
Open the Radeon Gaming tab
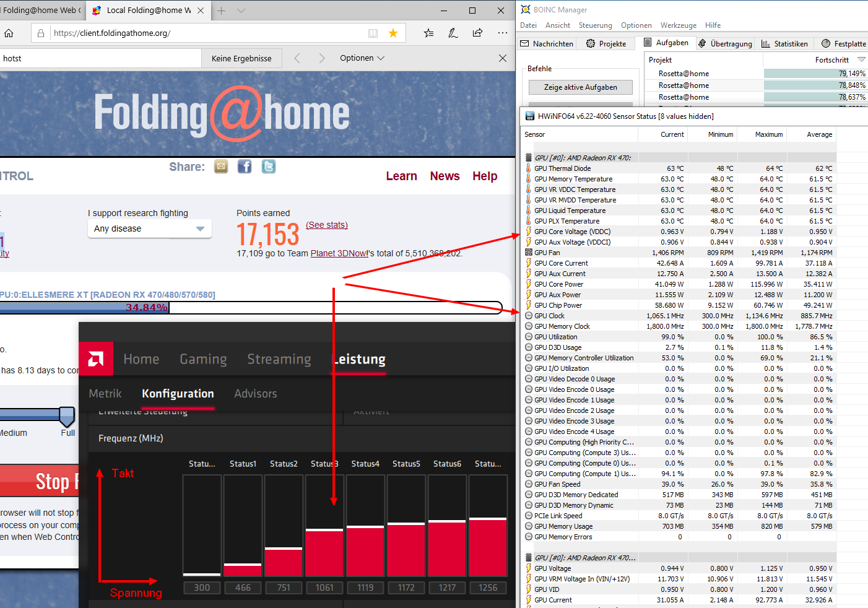(x=203, y=359)
